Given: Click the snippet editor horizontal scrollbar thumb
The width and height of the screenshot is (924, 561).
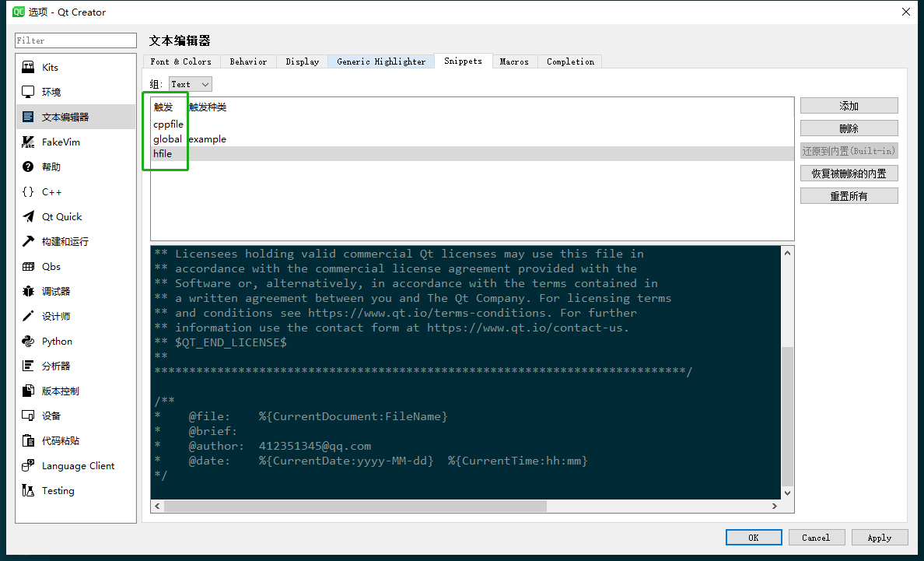Looking at the screenshot, I should pyautogui.click(x=355, y=507).
